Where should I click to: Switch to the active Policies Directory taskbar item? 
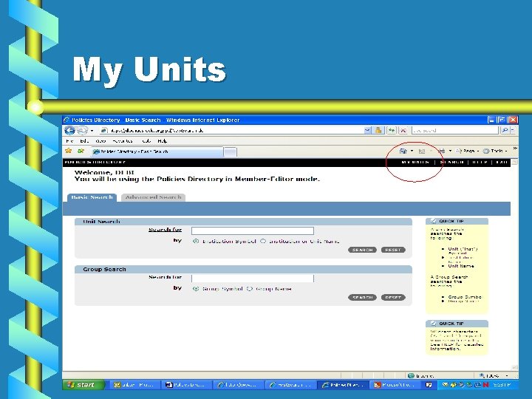click(343, 385)
